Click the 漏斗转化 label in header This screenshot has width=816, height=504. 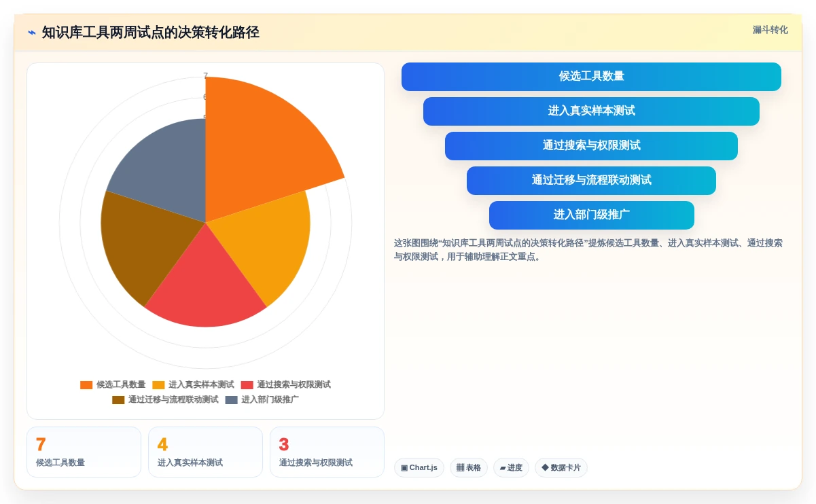(770, 30)
